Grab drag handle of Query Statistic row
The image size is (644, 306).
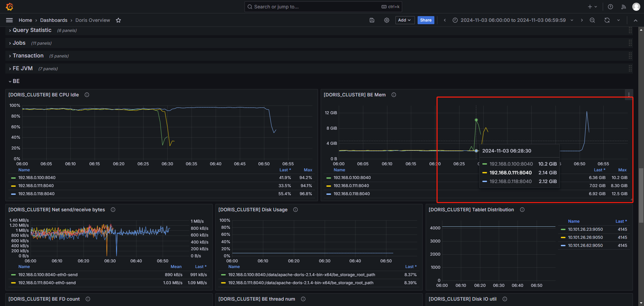(630, 30)
